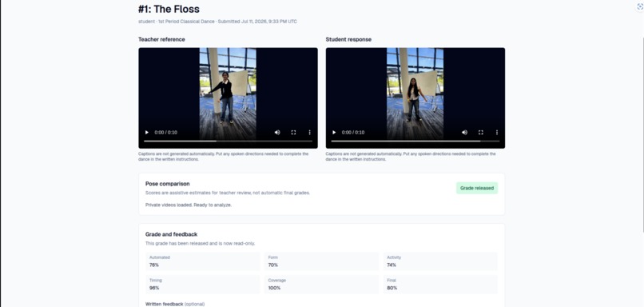Select the 'Teacher reference' label
644x307 pixels.
pos(161,39)
